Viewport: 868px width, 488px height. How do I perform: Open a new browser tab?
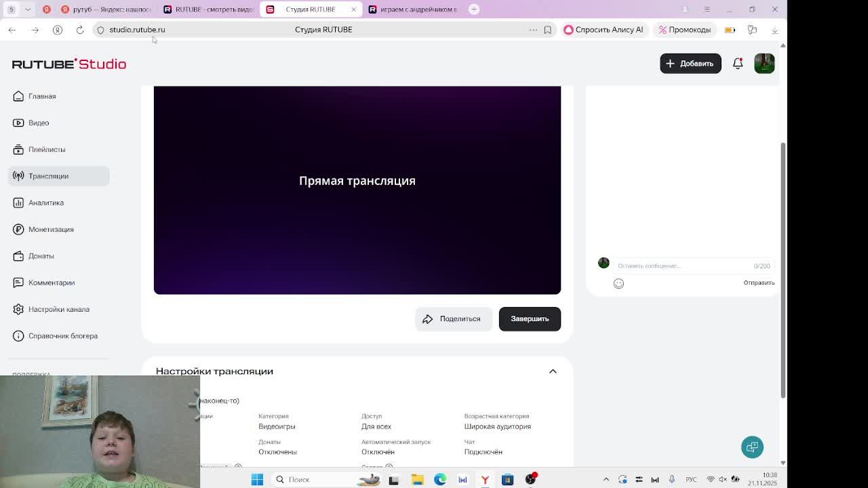(x=474, y=9)
